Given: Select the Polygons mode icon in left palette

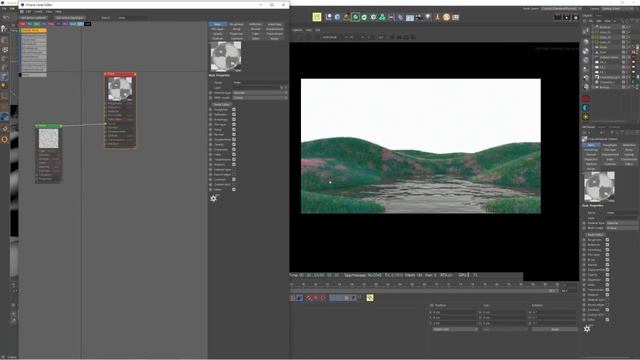Looking at the screenshot, I should pos(4,77).
